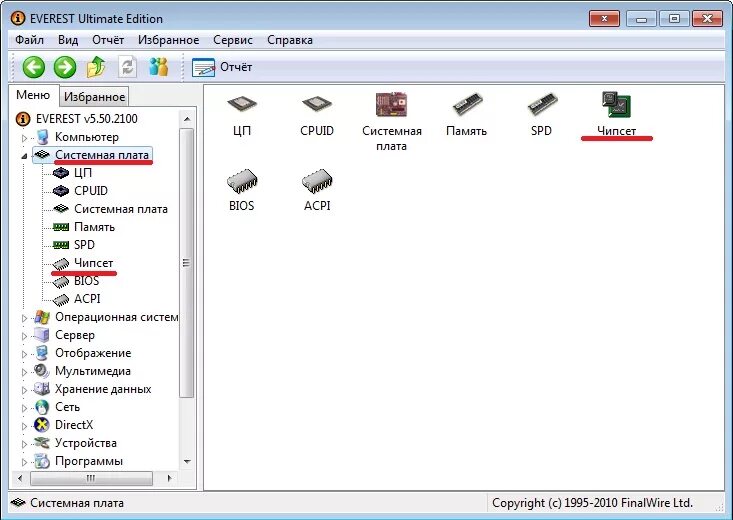Select the CPUID item in the tree
Image resolution: width=733 pixels, height=520 pixels.
click(80, 191)
